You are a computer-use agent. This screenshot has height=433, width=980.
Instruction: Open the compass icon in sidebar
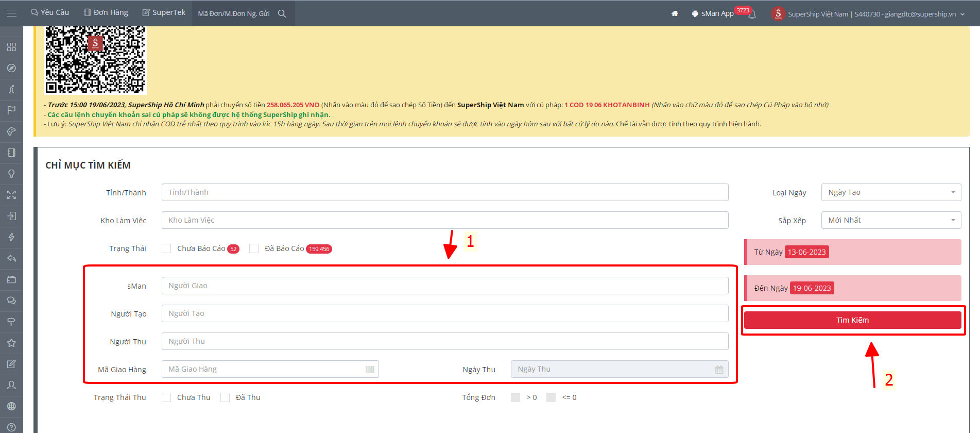[11, 68]
